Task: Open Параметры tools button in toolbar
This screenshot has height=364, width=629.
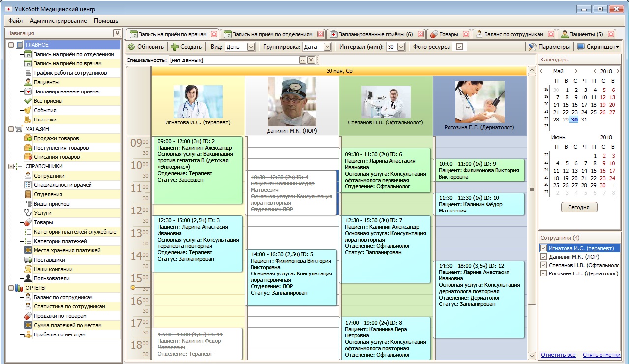Action: (x=549, y=47)
